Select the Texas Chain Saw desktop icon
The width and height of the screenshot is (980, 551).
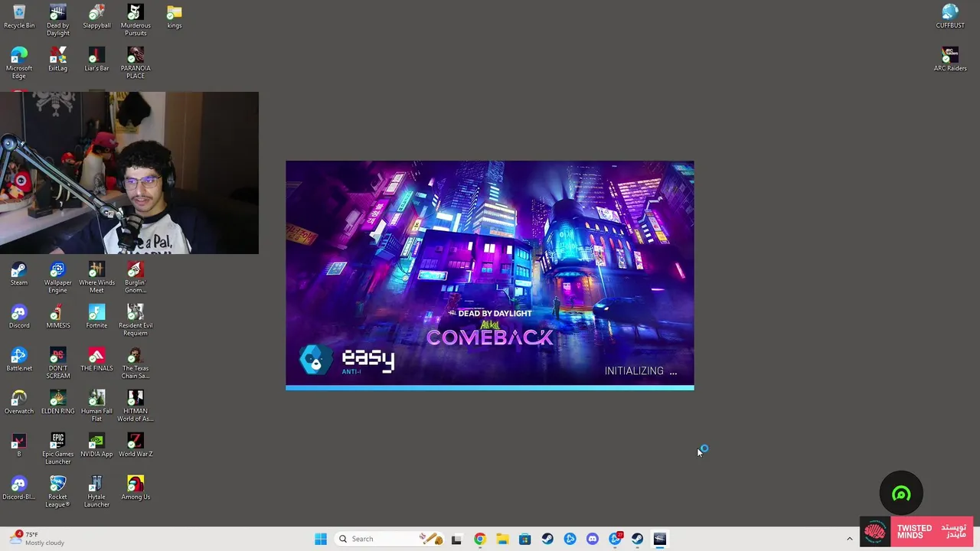(x=136, y=363)
